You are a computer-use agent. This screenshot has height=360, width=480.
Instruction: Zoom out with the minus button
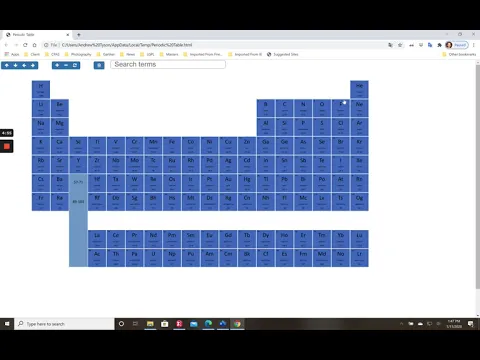point(66,65)
